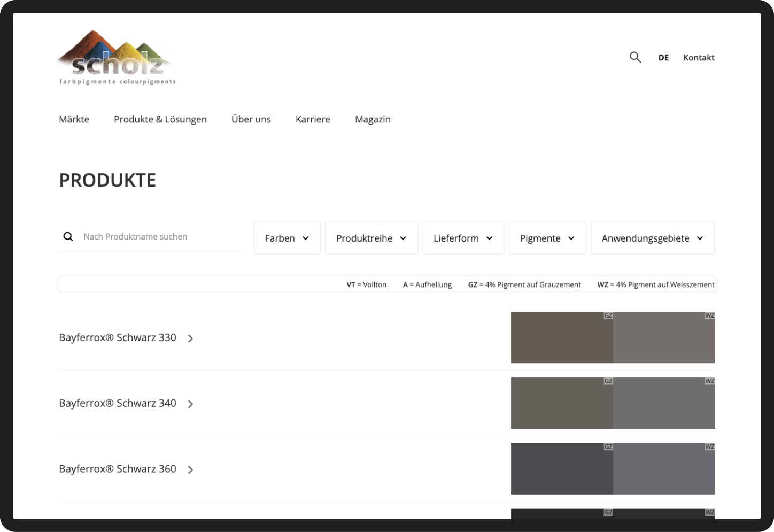Click the Scholz farbpigmente logo
This screenshot has width=774, height=532.
pos(117,58)
